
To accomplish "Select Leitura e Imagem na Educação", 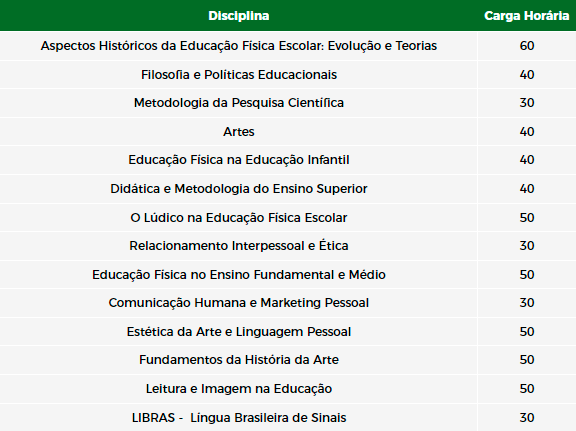I will 239,388.
